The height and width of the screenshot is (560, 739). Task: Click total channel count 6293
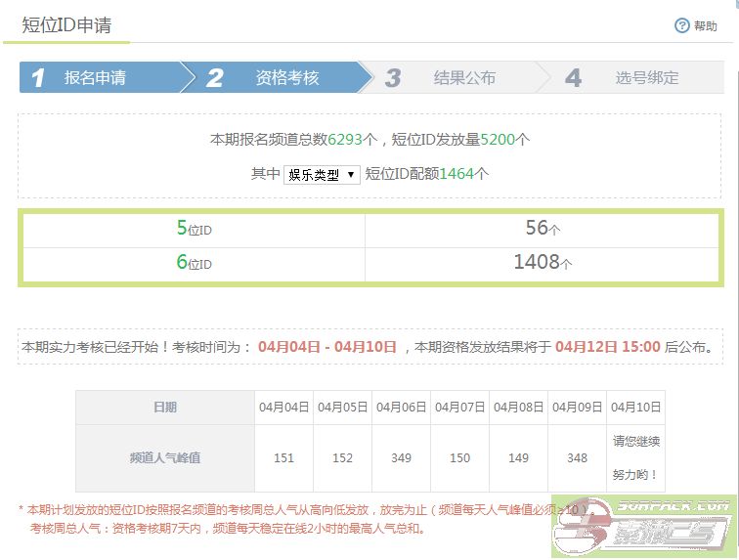click(345, 140)
